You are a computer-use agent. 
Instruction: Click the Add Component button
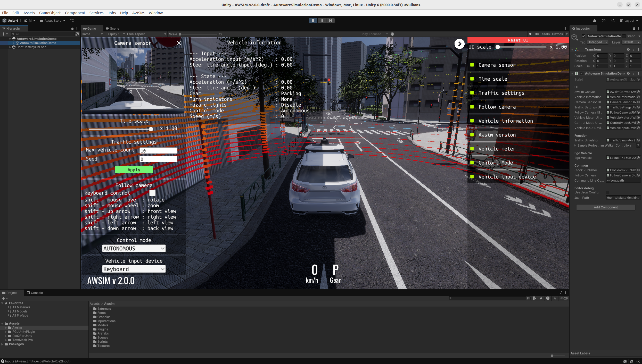(606, 207)
